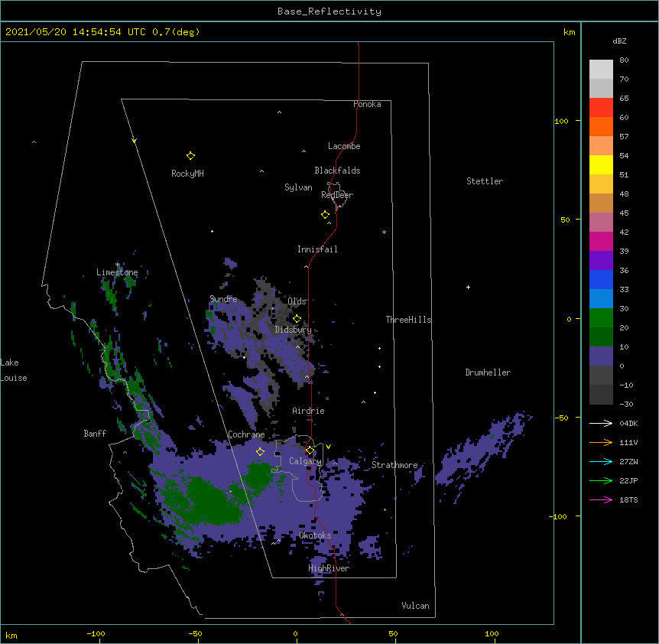Click the RedDeer city label

click(337, 194)
